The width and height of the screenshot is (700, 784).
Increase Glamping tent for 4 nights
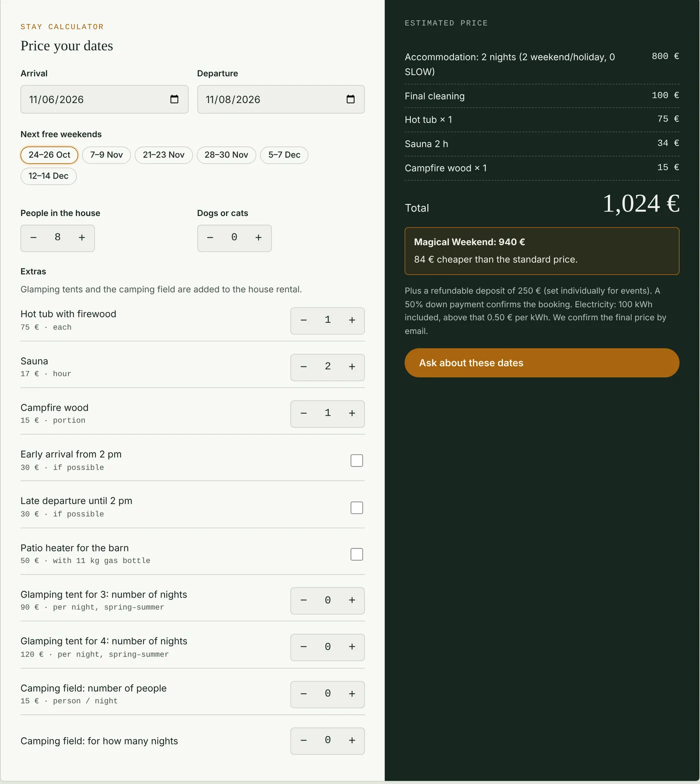(x=352, y=647)
